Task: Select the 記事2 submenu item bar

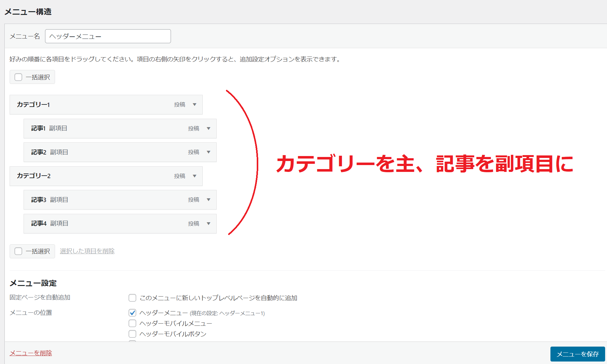Action: 120,152
